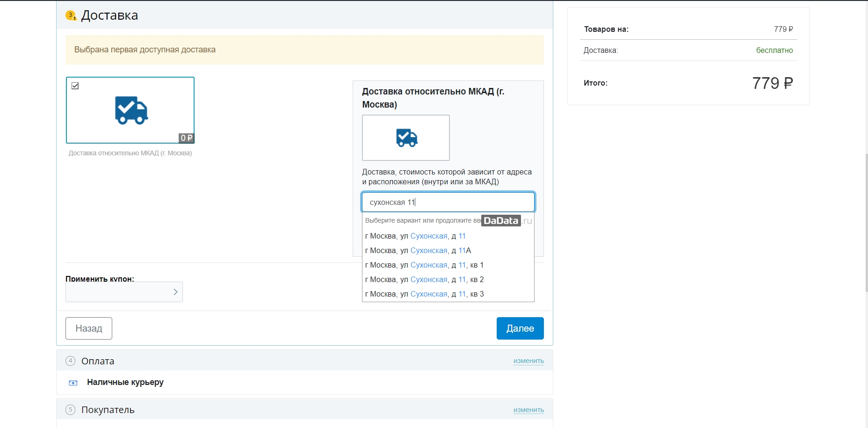Viewport: 868px width, 428px height.
Task: Click the cash payment icon near Наличные курьеру
Action: 73,383
